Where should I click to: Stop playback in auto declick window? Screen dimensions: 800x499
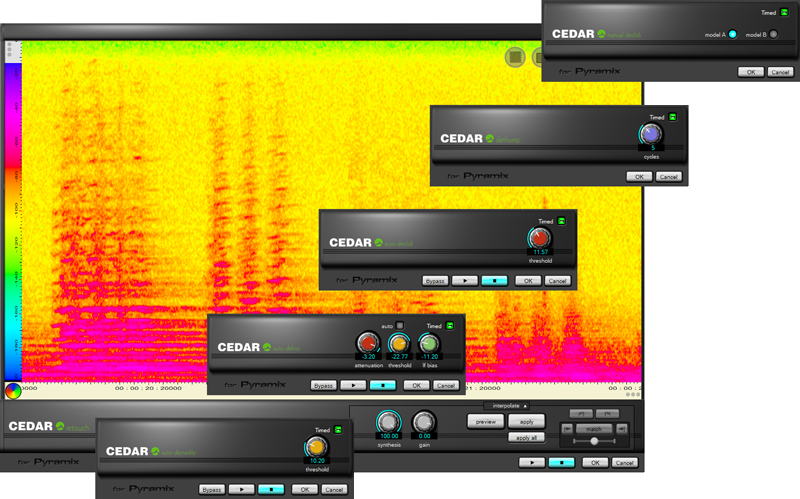point(494,281)
